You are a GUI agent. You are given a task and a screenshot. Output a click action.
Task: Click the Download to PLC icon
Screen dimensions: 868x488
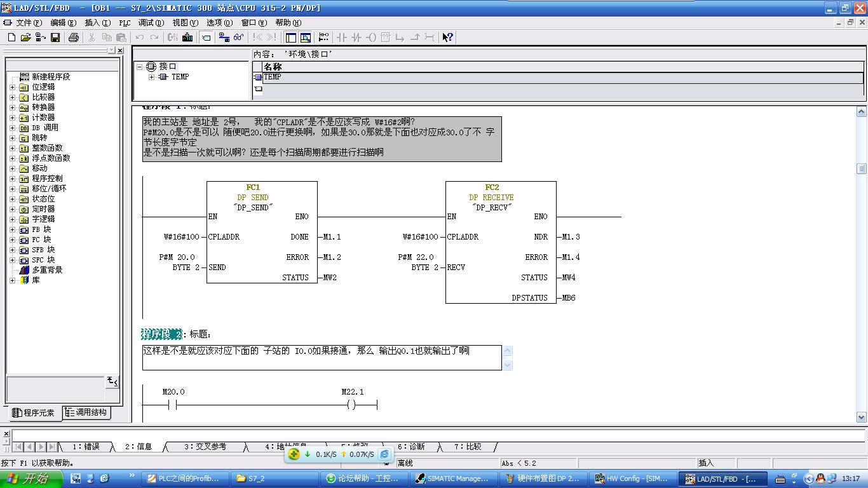pos(187,37)
